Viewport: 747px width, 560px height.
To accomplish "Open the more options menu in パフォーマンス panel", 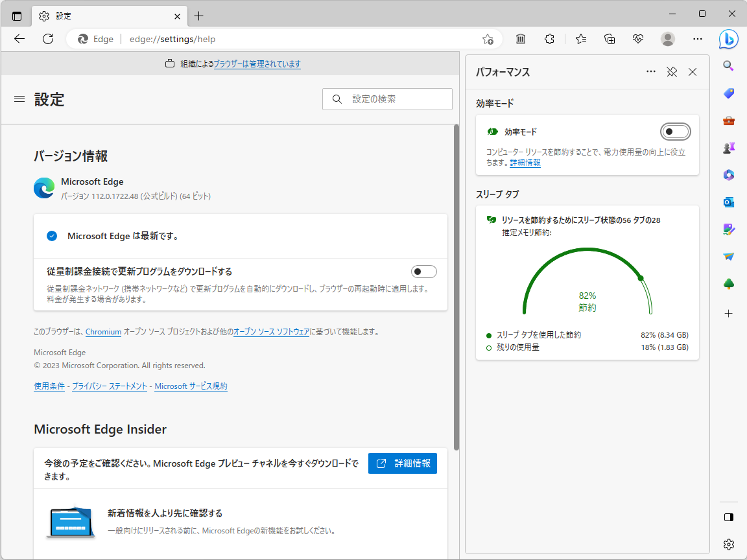I will click(651, 72).
